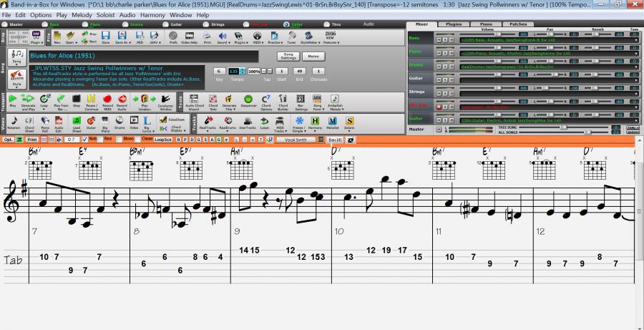The width and height of the screenshot is (644, 330).
Task: Open Chord Options tool
Action: point(266,101)
